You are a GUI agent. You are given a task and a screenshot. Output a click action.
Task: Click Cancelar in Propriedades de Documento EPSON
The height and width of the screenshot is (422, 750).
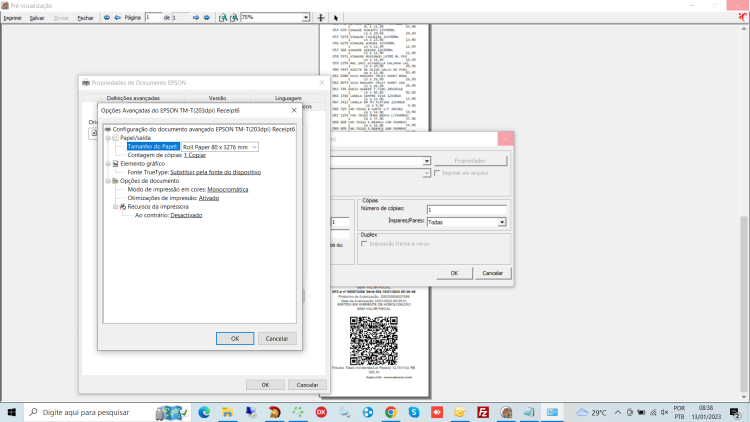[307, 385]
